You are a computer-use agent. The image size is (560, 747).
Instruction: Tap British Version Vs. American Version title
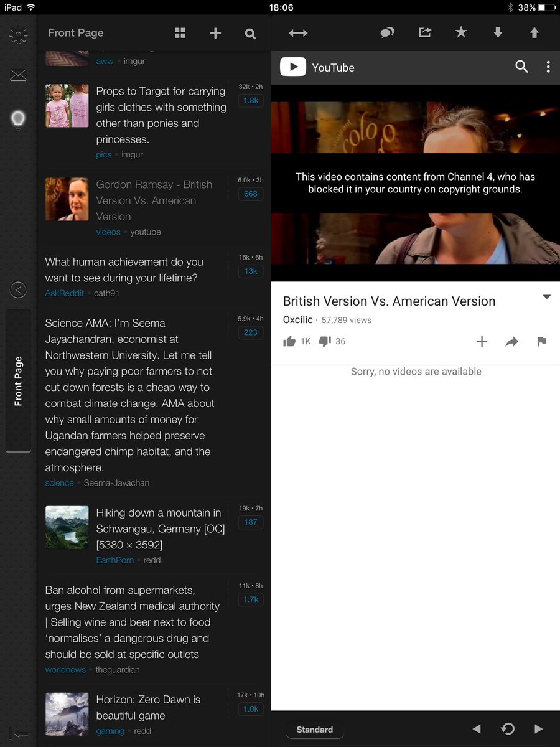click(390, 301)
